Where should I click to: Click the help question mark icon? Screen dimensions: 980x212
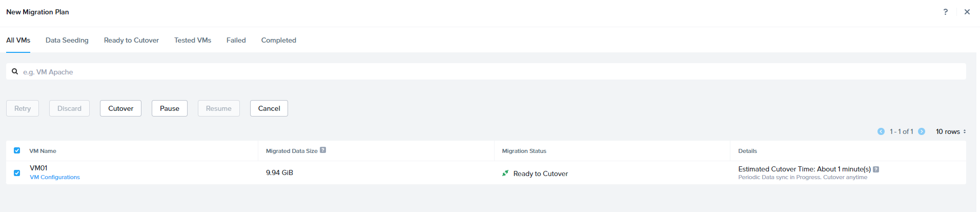coord(945,12)
